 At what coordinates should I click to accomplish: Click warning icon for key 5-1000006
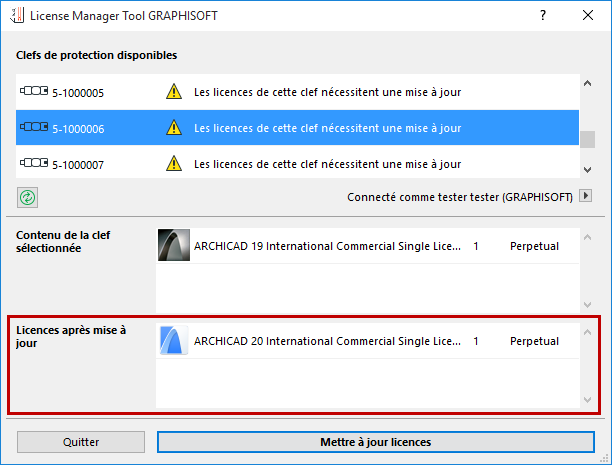pyautogui.click(x=174, y=128)
